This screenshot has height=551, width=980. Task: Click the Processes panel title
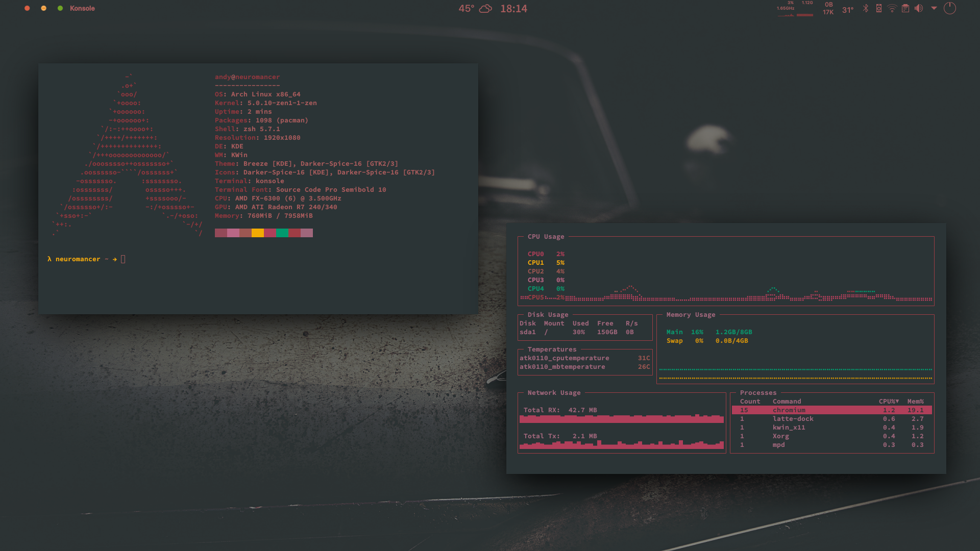(x=758, y=393)
